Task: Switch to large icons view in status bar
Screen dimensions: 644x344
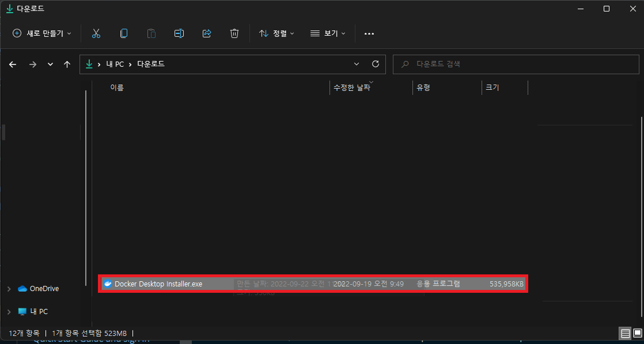Action: [637, 332]
